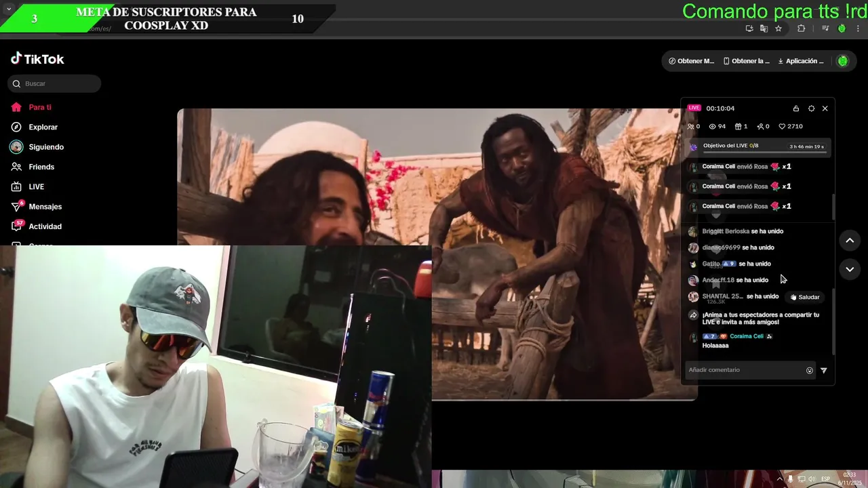
Task: Send comment with paper plane icon
Action: [824, 371]
